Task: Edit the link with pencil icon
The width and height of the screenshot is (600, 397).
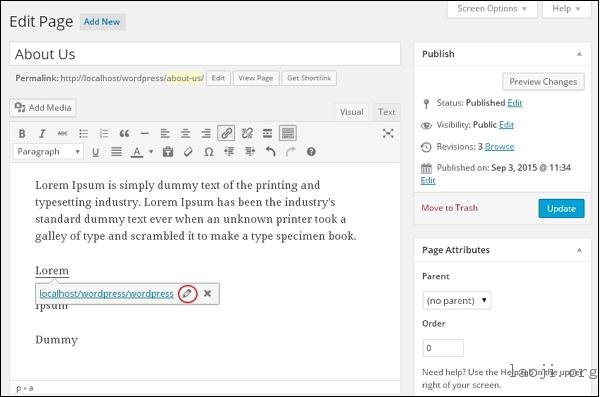Action: tap(187, 294)
